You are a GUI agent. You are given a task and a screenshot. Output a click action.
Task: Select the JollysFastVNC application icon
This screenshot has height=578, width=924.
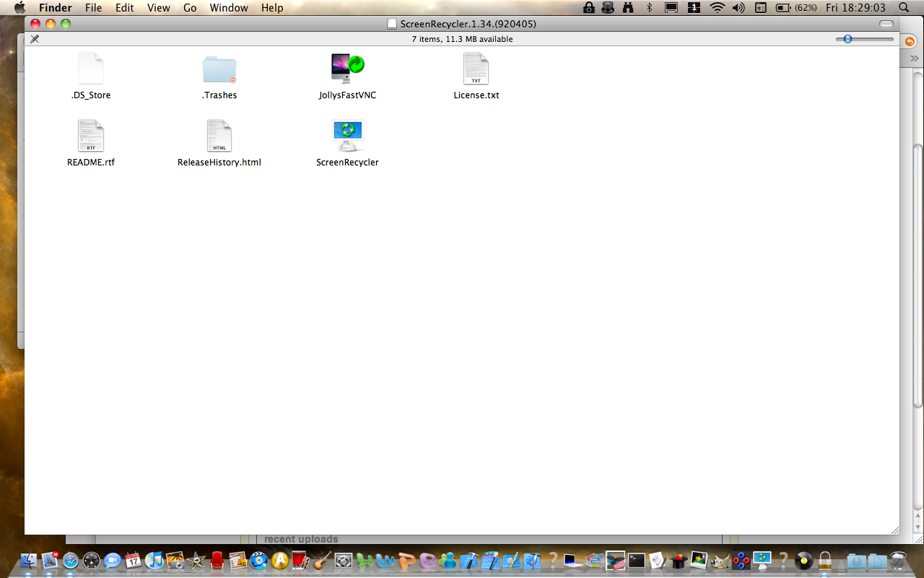(x=348, y=69)
